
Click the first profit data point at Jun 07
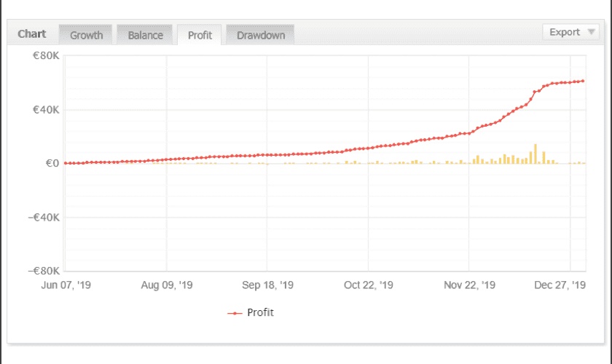pos(66,163)
